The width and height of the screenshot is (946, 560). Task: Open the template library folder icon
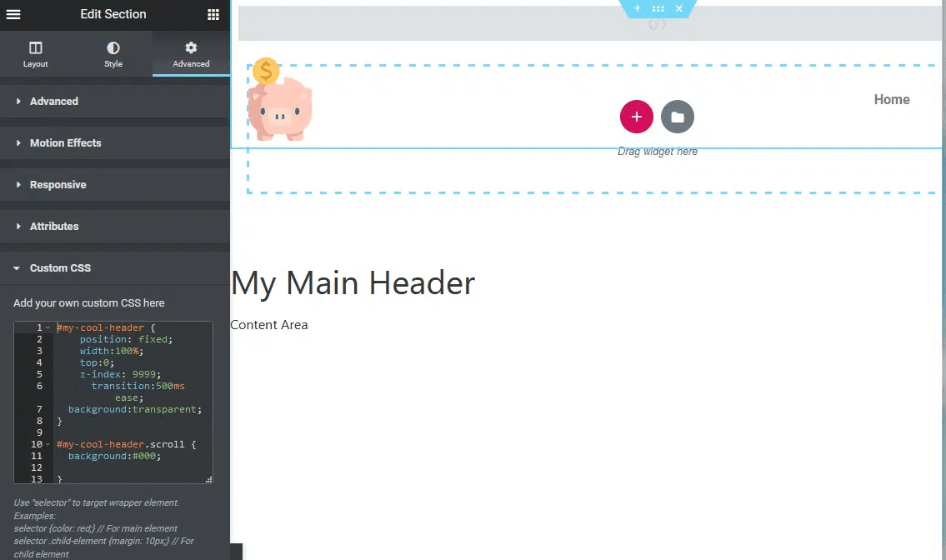point(677,117)
